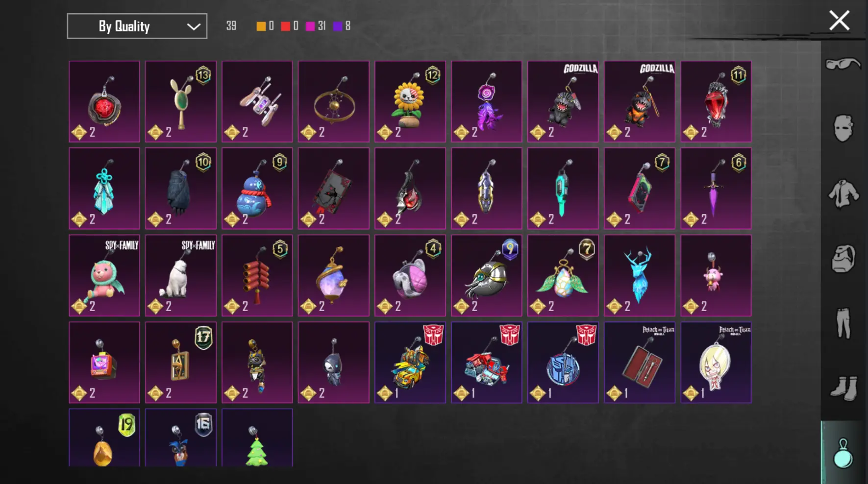Select the boots category icon
Viewport: 868px width, 484px height.
(x=843, y=388)
